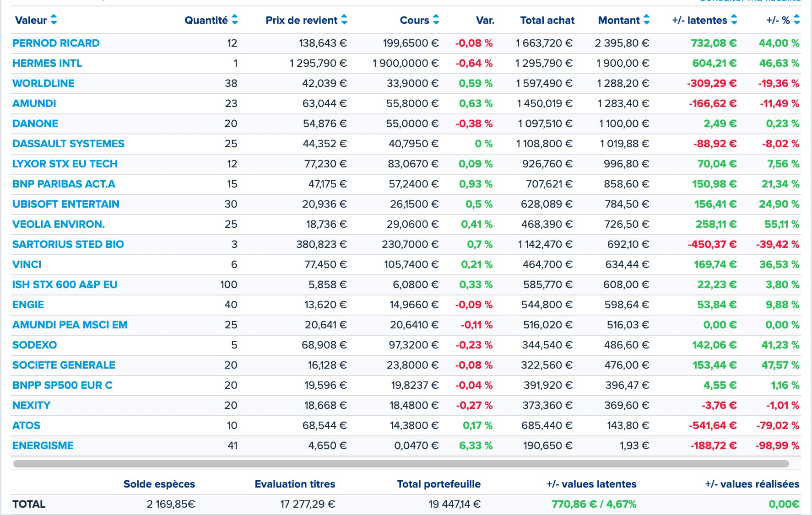Open ATOS stock link
The width and height of the screenshot is (812, 515).
pyautogui.click(x=26, y=425)
